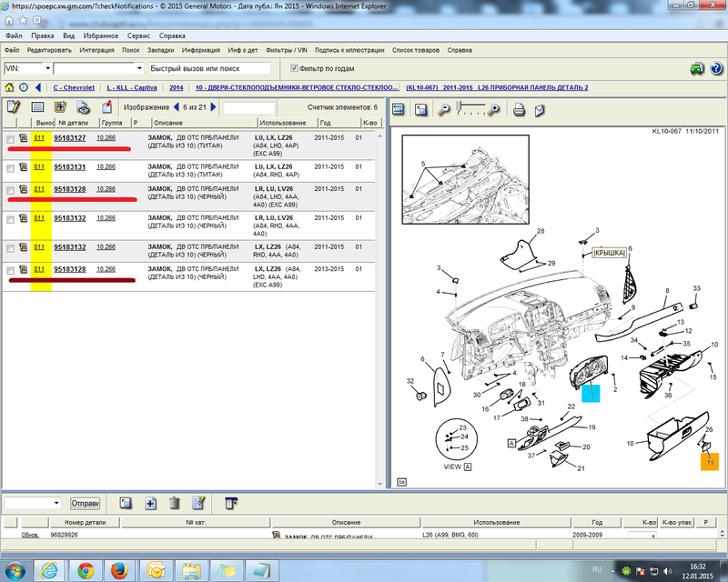Click the back arrow beside the breadcrumb
728x582 pixels.
[38, 87]
